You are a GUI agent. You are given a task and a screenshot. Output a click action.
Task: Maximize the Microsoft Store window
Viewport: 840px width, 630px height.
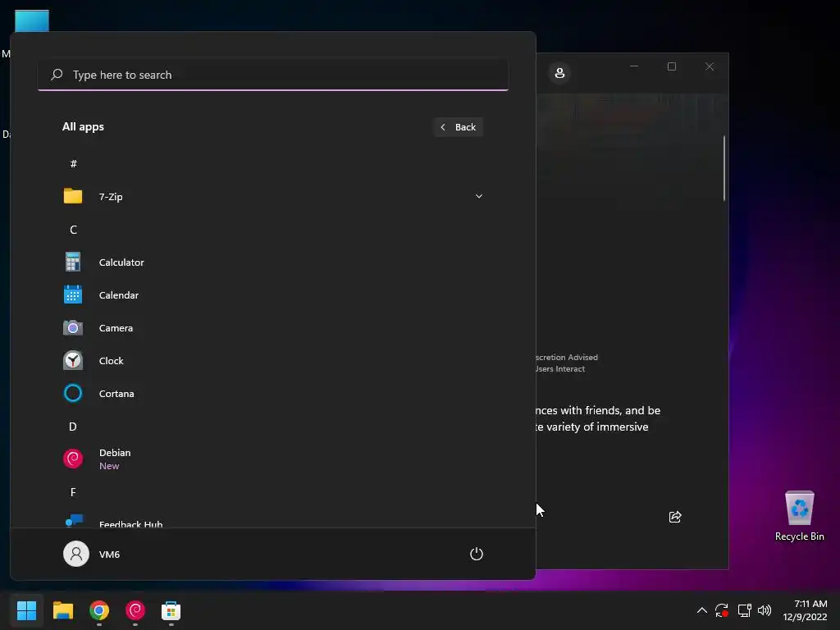point(672,66)
